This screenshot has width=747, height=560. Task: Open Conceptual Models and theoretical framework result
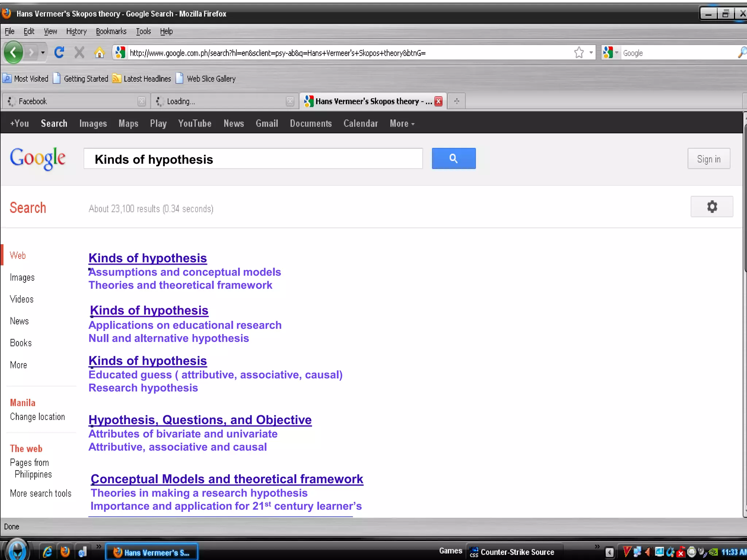(227, 479)
